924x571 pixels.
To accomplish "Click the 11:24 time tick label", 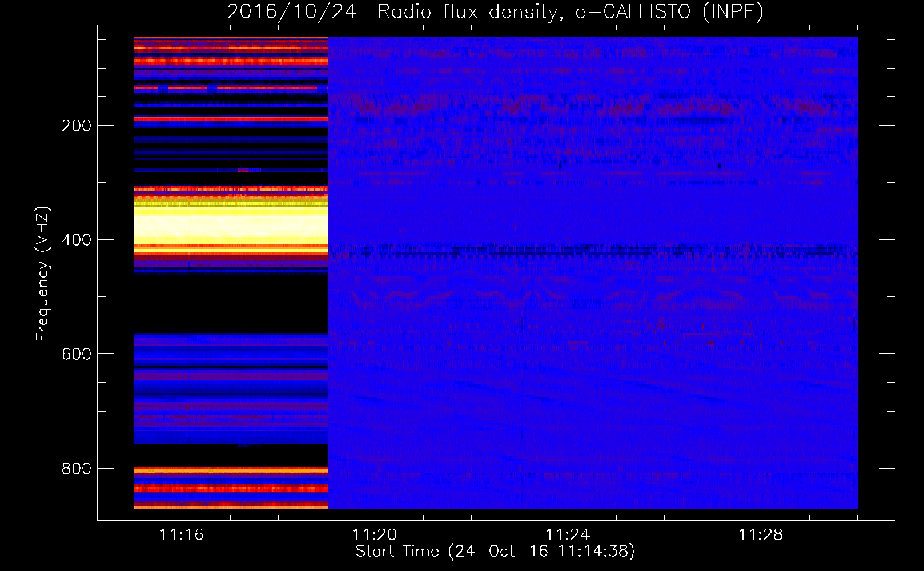I will [568, 534].
